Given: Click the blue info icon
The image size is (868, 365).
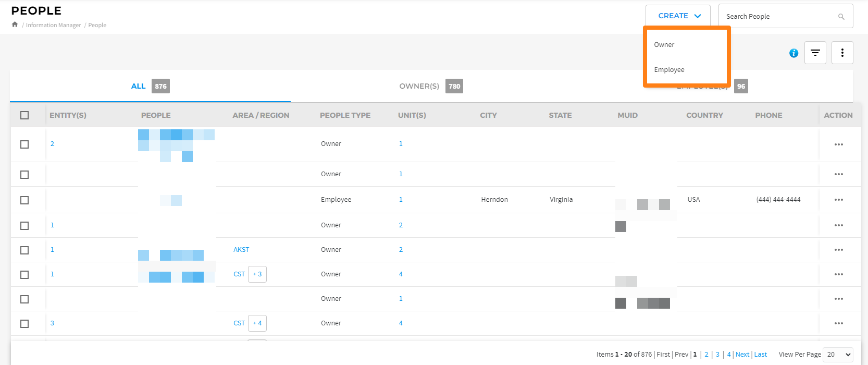Looking at the screenshot, I should 793,53.
